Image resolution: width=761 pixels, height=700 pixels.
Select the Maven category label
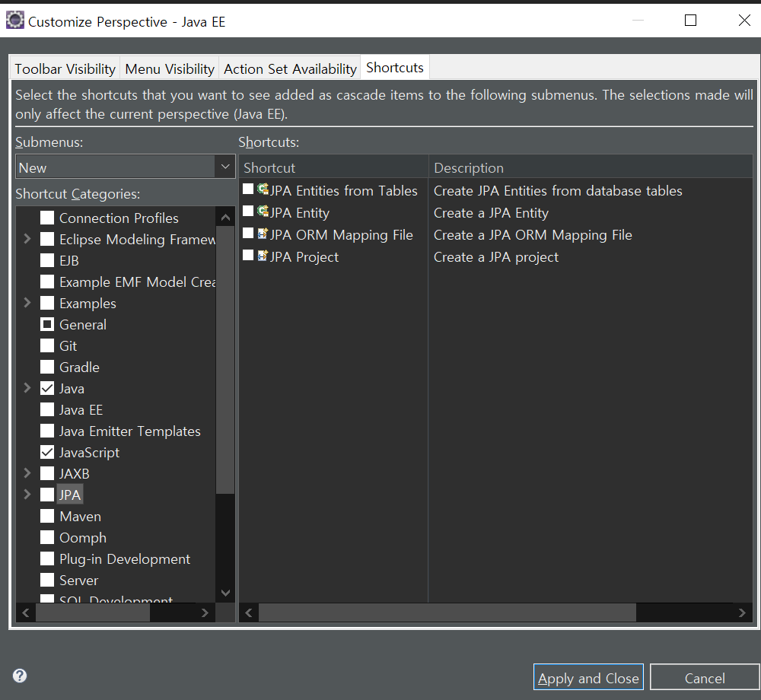tap(80, 516)
